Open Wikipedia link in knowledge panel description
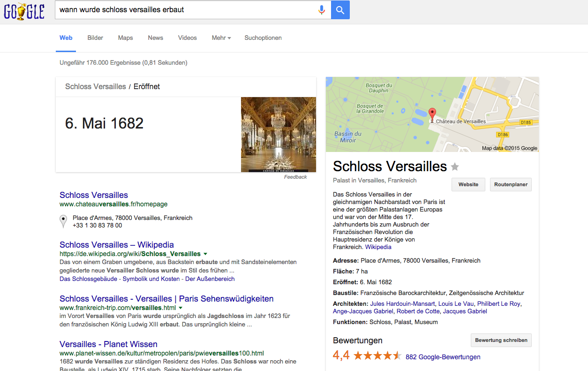The image size is (588, 371). click(x=378, y=247)
